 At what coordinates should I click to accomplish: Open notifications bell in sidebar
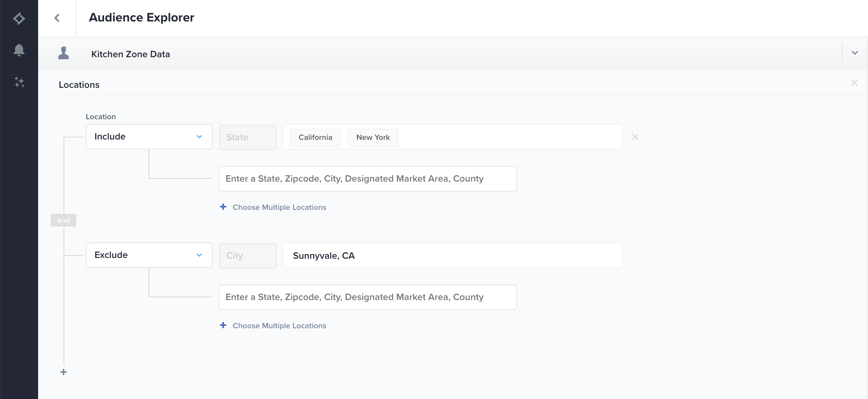click(19, 50)
